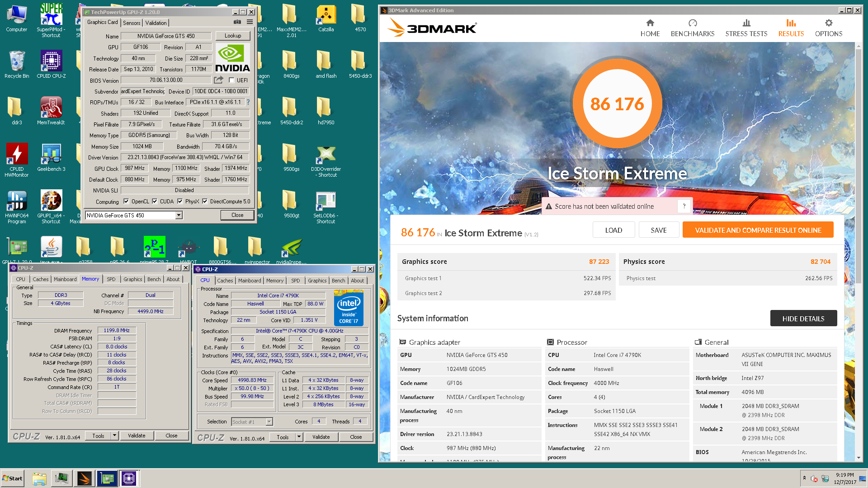Open About tab in right CPU-Z
868x488 pixels.
point(357,281)
